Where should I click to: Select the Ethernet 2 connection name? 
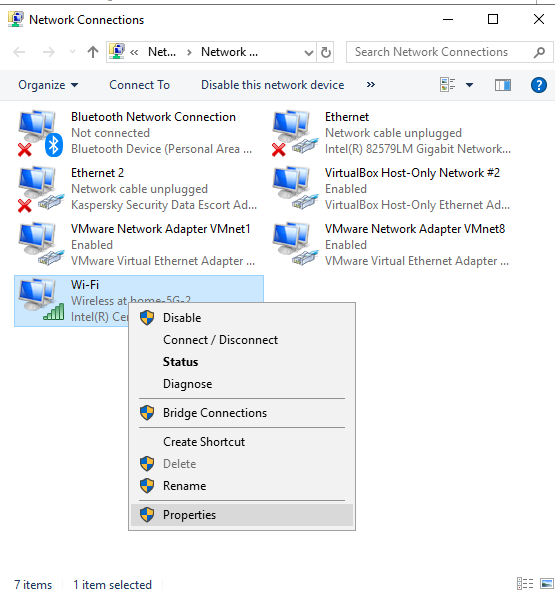click(x=97, y=173)
